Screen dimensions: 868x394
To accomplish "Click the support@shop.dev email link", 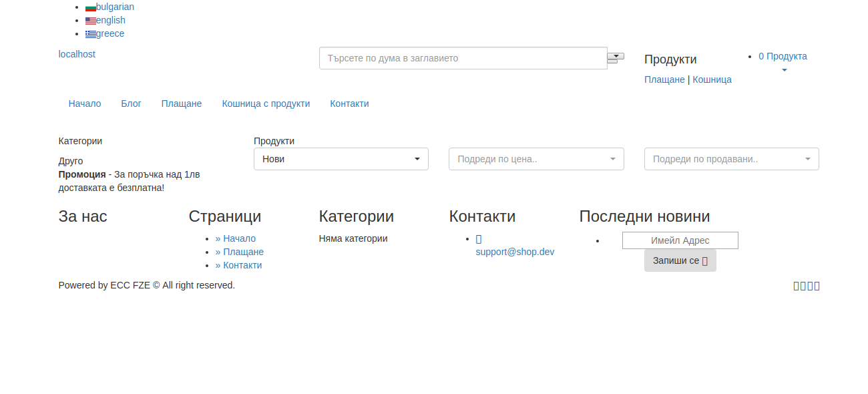I will 515,252.
